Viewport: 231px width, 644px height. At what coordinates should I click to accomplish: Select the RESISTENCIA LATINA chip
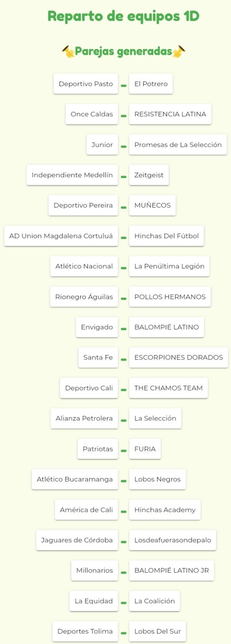(170, 114)
